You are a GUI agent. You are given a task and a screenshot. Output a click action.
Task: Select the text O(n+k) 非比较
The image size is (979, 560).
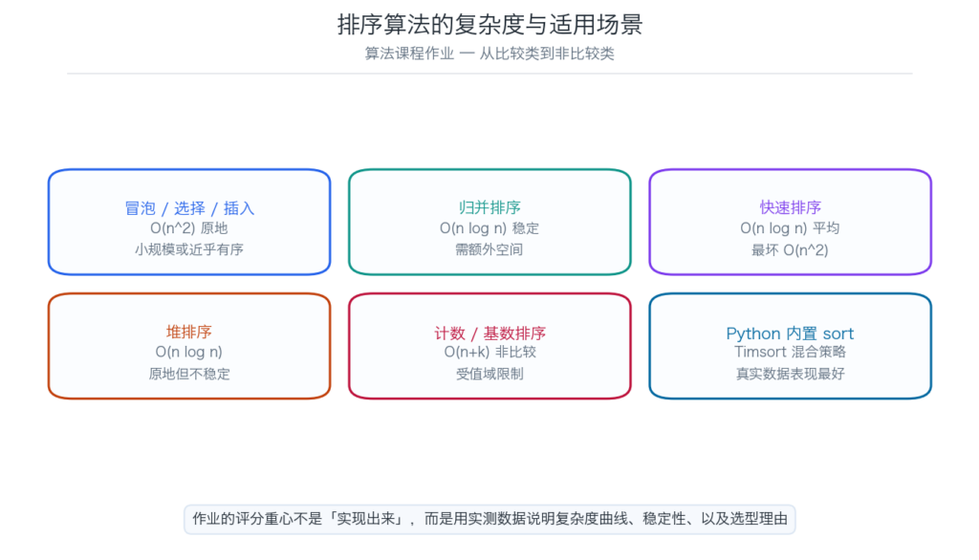click(489, 352)
